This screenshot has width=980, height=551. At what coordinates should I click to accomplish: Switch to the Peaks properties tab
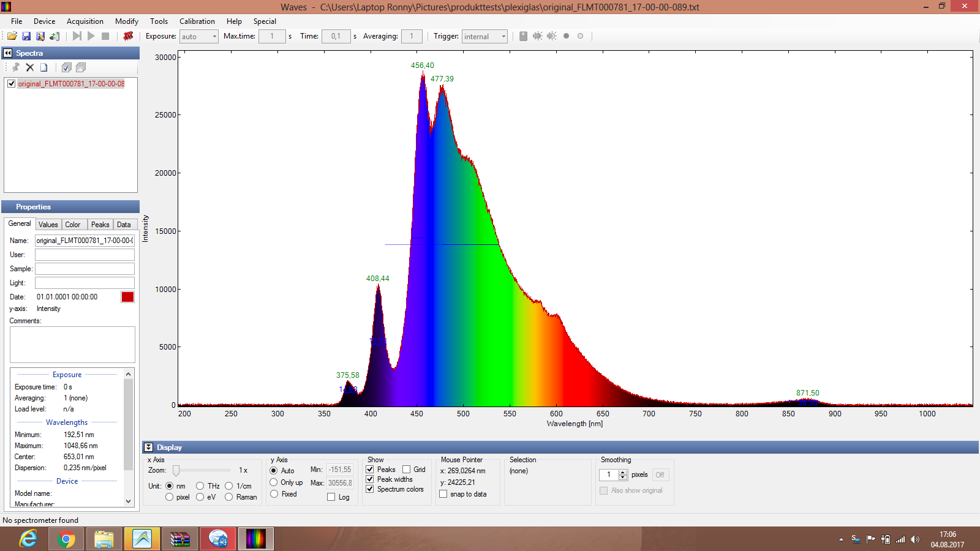[100, 225]
